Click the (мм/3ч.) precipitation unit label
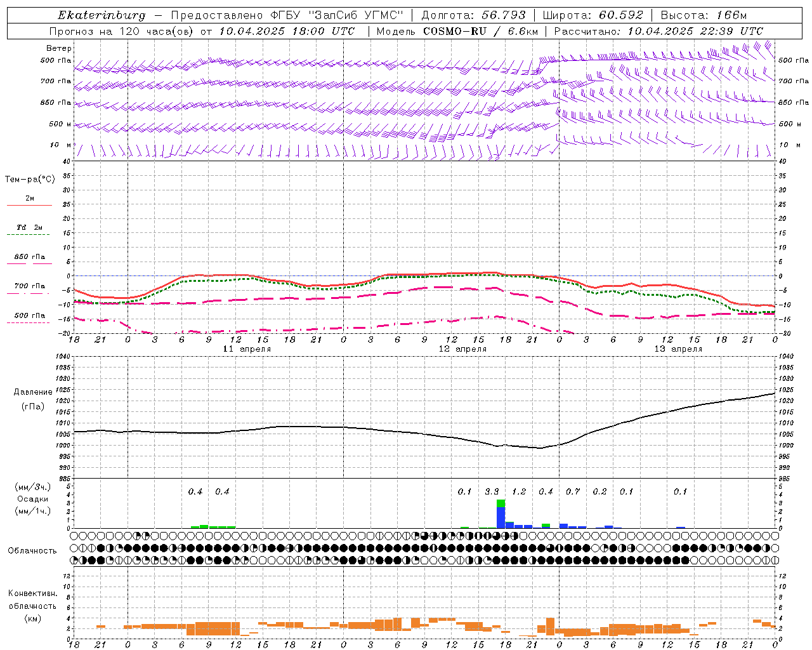The width and height of the screenshot is (812, 650). tap(33, 487)
